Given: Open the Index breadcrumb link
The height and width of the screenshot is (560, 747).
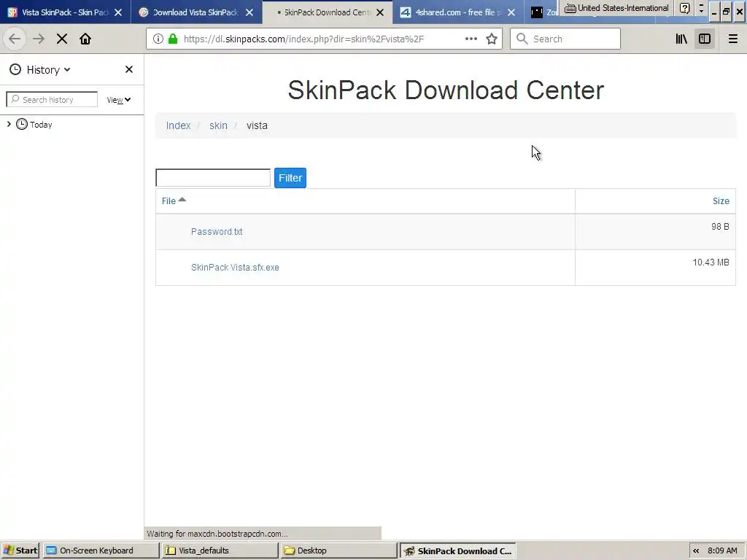Looking at the screenshot, I should (178, 125).
